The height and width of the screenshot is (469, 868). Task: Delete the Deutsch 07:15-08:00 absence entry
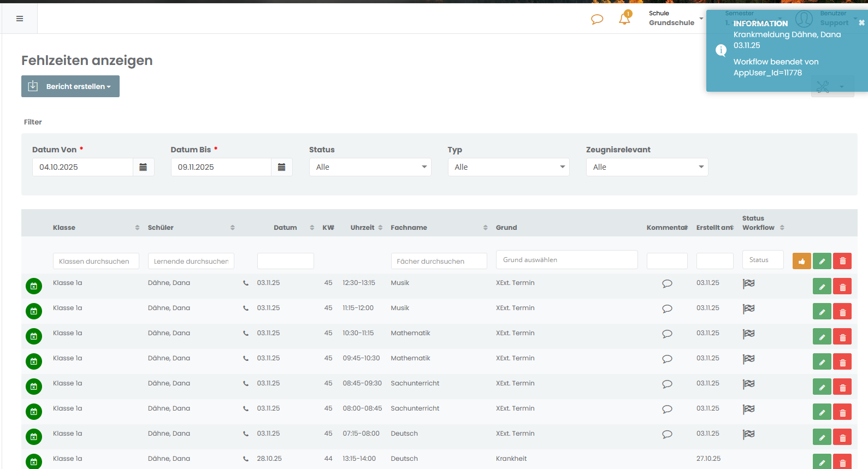[842, 437]
